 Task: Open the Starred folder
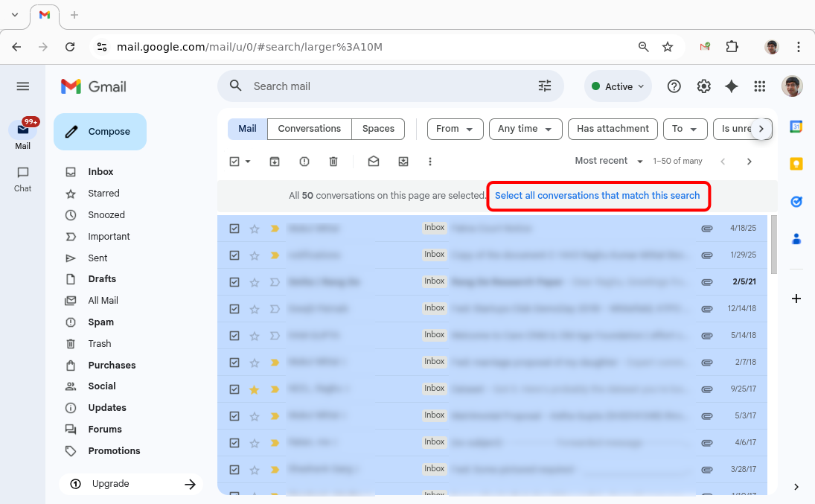[x=103, y=194]
